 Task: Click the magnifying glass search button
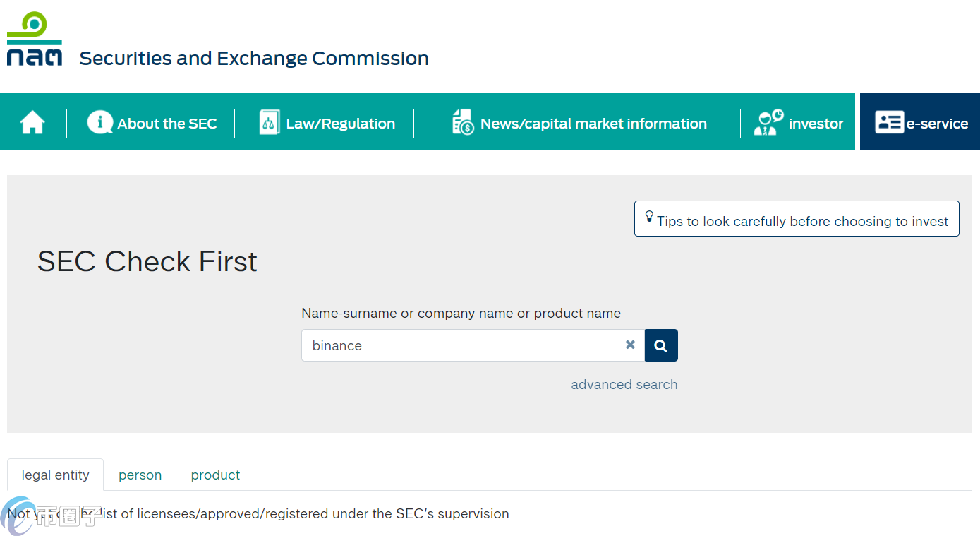click(x=661, y=345)
